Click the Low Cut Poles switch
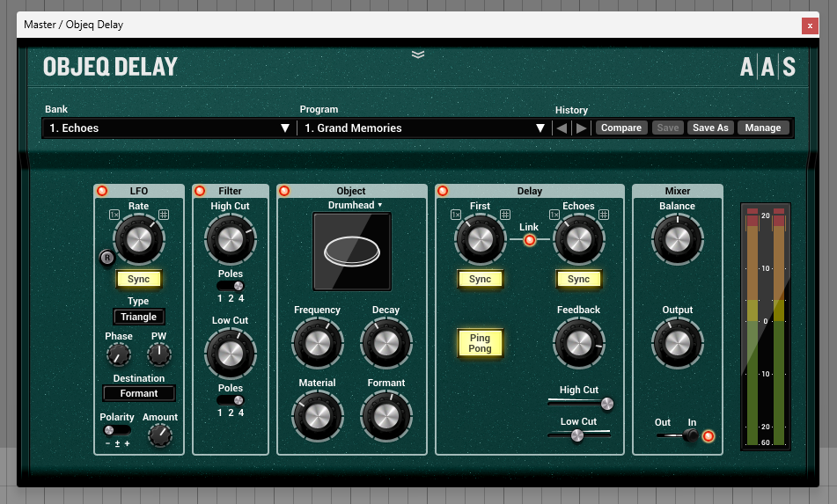 [231, 400]
